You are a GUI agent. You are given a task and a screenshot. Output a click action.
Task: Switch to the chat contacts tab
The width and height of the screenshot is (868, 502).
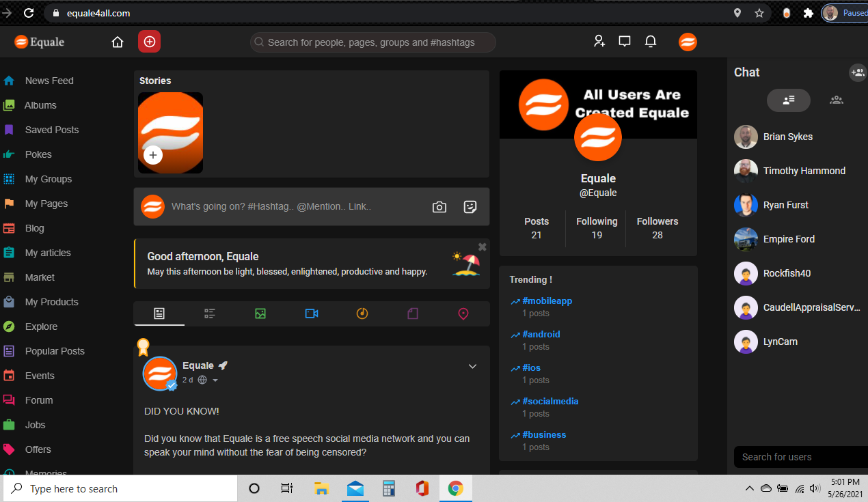tap(789, 100)
